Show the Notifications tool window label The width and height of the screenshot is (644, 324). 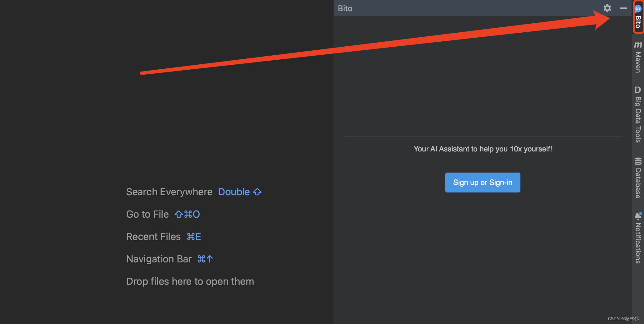click(638, 243)
